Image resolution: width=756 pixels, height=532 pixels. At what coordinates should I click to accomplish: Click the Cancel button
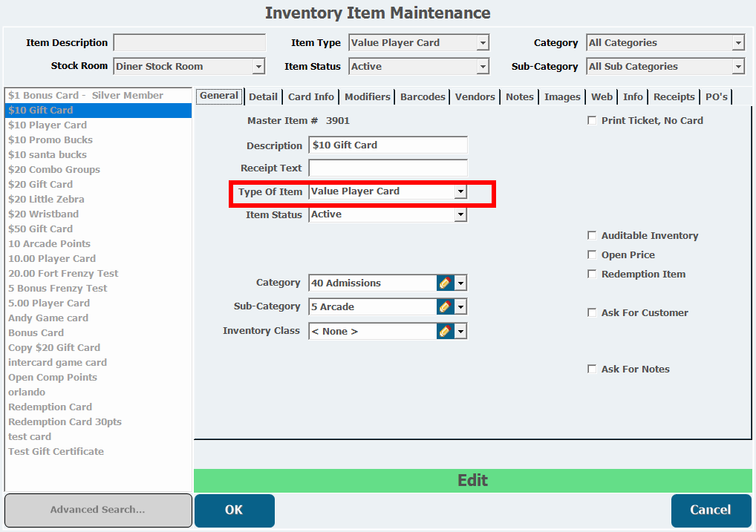click(x=710, y=510)
